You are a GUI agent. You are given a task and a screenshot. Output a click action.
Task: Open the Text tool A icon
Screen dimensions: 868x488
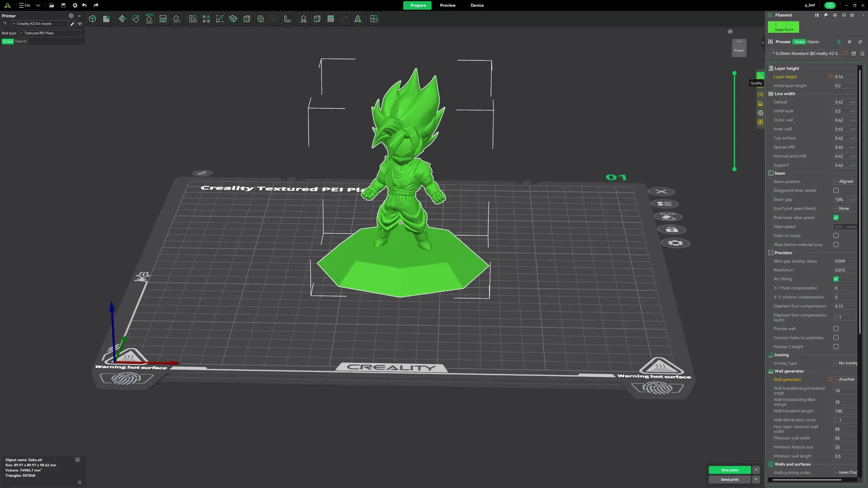click(358, 19)
